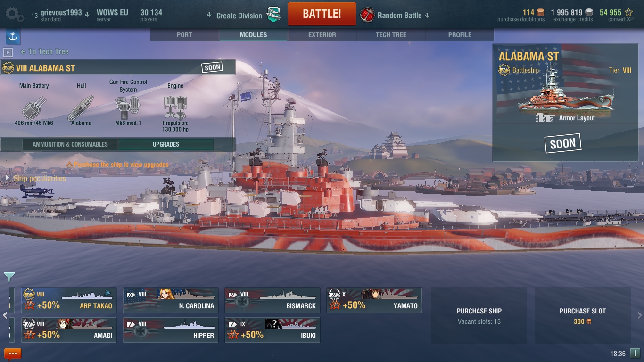Select the Mk8 mod. 1 fire control icon
Viewport: 644px width, 362px height.
[x=128, y=107]
